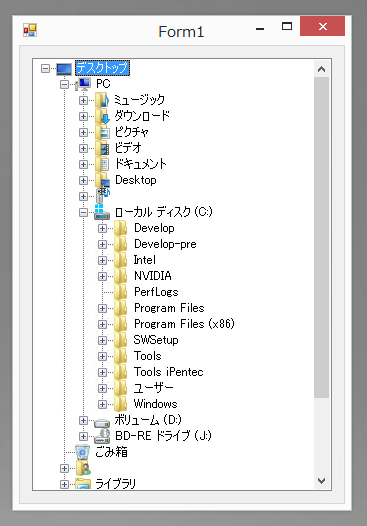The width and height of the screenshot is (367, 526).
Task: Expand the ドキュメント node
Action: (x=83, y=164)
